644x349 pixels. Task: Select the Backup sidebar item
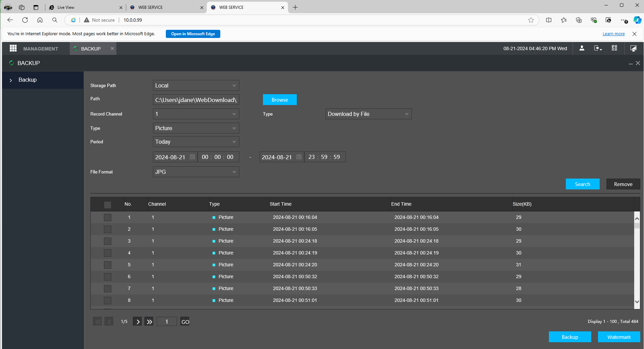(x=43, y=80)
